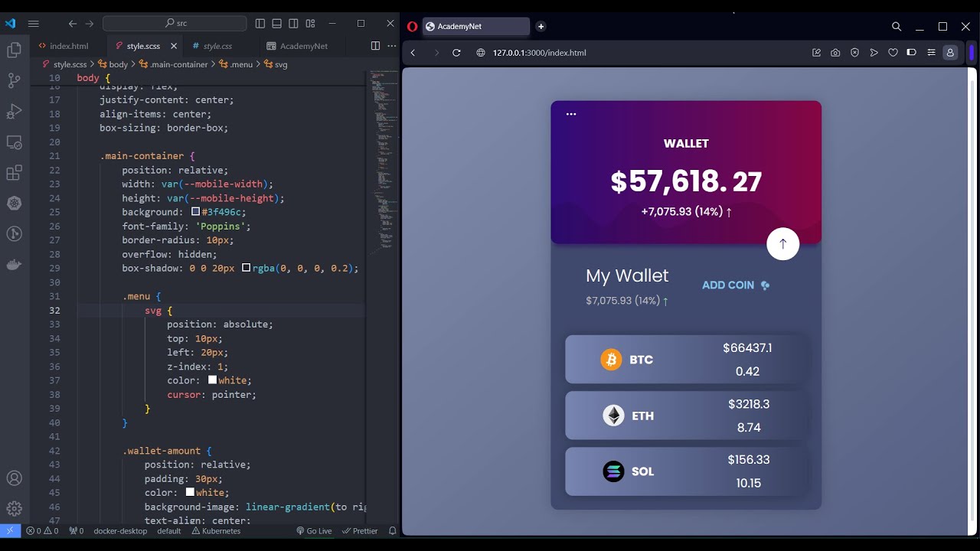The height and width of the screenshot is (551, 980).
Task: Open a new tab in Opera
Action: [541, 26]
